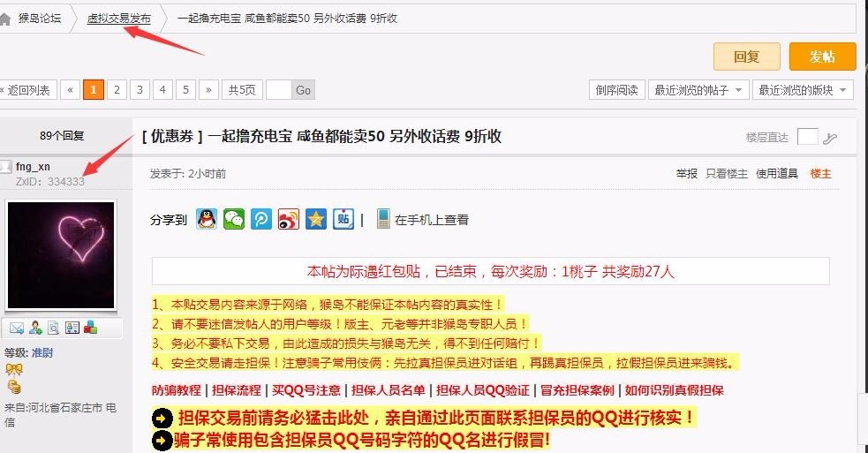
Task: Expand 最近浏览的帖子 dropdown
Action: point(698,90)
